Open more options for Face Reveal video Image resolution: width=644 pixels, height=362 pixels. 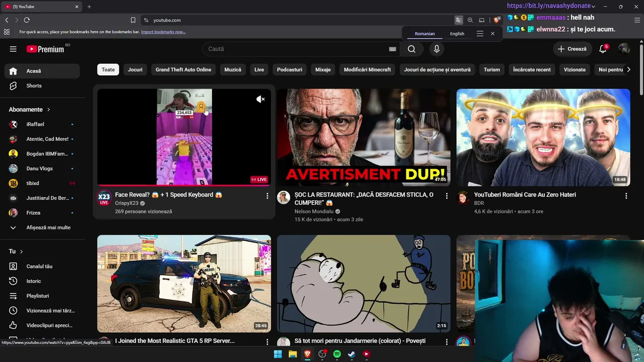coord(267,196)
